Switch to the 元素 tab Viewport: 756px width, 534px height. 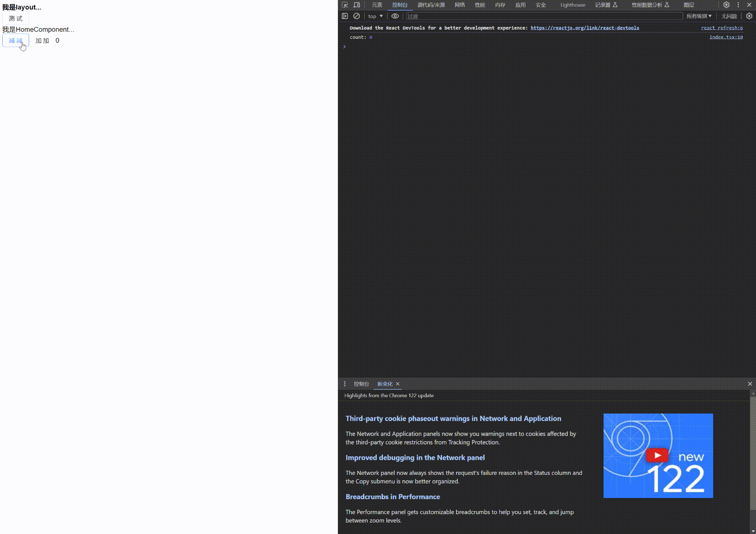pyautogui.click(x=377, y=5)
